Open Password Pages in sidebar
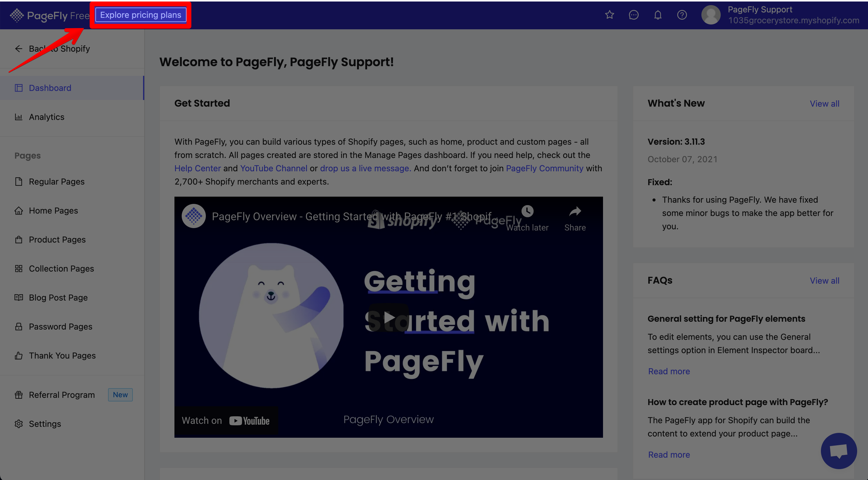Screen dimensions: 868x480 tap(72, 327)
